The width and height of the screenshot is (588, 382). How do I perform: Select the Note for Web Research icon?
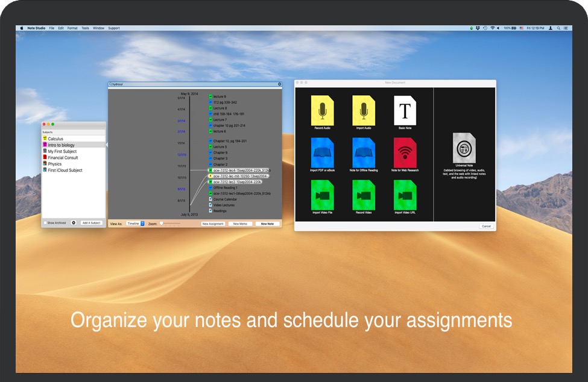click(405, 153)
